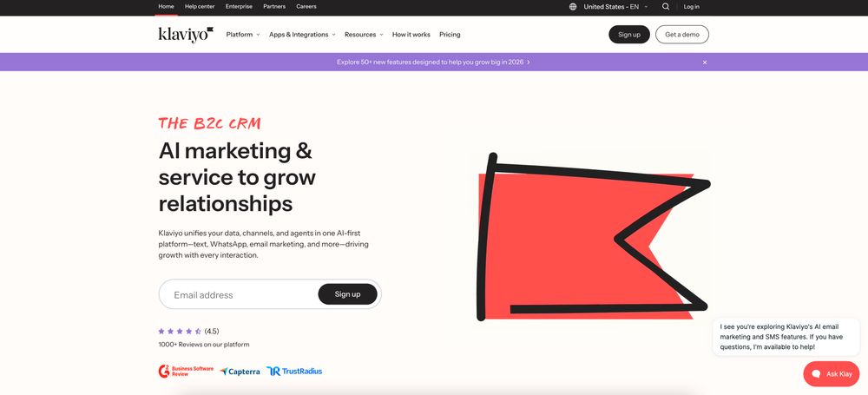The width and height of the screenshot is (868, 395).
Task: Expand the Platform menu
Action: coord(242,35)
